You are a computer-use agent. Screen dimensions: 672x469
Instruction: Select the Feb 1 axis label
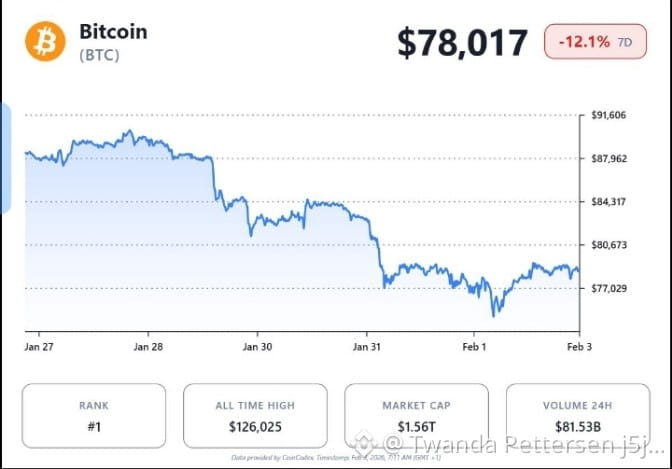(x=474, y=347)
